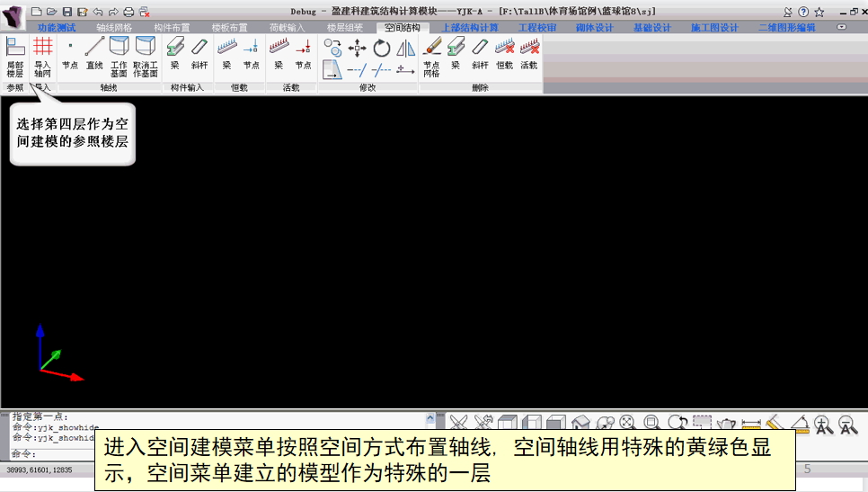The image size is (868, 492).
Task: Activate the 工作基面 work plane tool
Action: (x=119, y=57)
